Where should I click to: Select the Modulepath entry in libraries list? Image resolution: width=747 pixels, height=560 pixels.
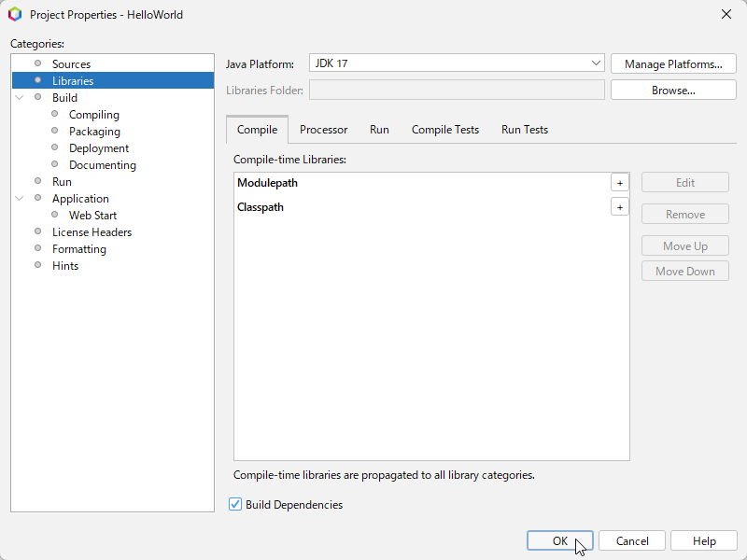coord(267,183)
